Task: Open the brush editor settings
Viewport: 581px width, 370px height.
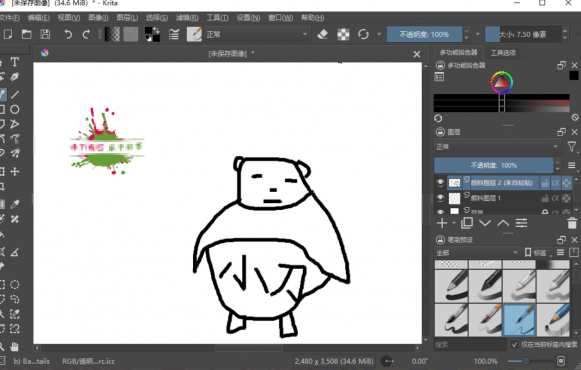Action: (x=174, y=34)
